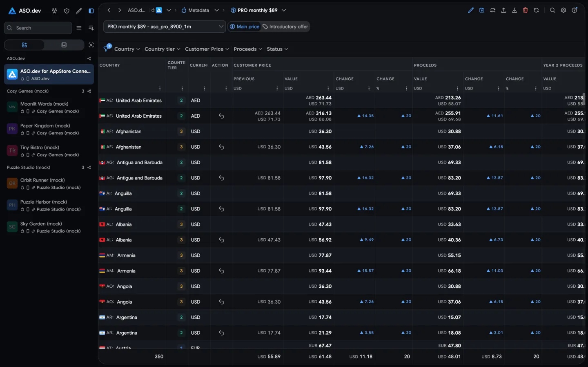
Task: Expand the Country tier filter dropdown
Action: (x=162, y=49)
